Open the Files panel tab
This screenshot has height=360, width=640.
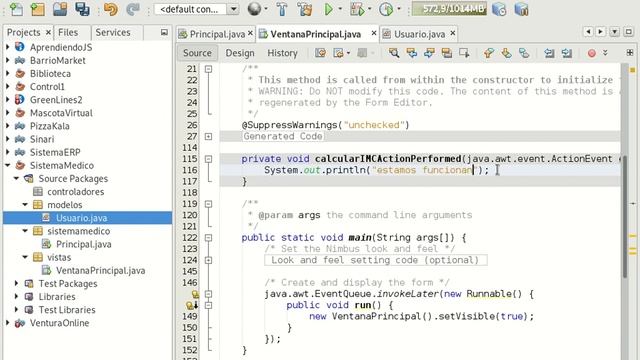(68, 32)
